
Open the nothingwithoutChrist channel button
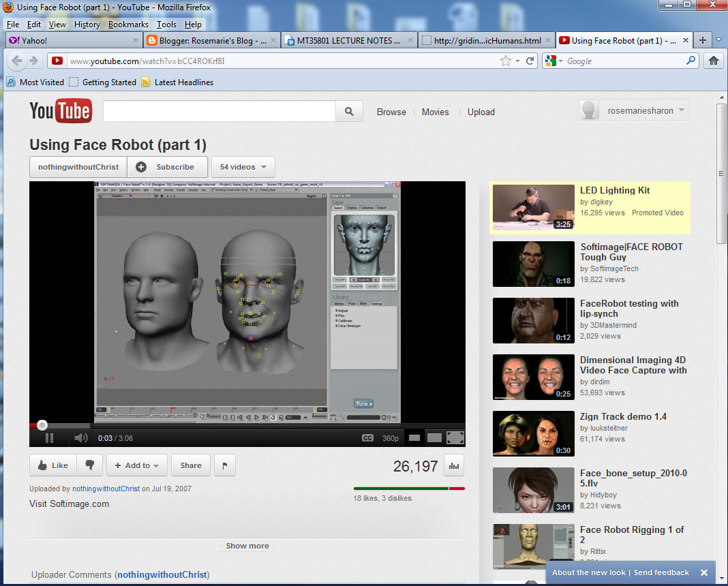(x=78, y=167)
